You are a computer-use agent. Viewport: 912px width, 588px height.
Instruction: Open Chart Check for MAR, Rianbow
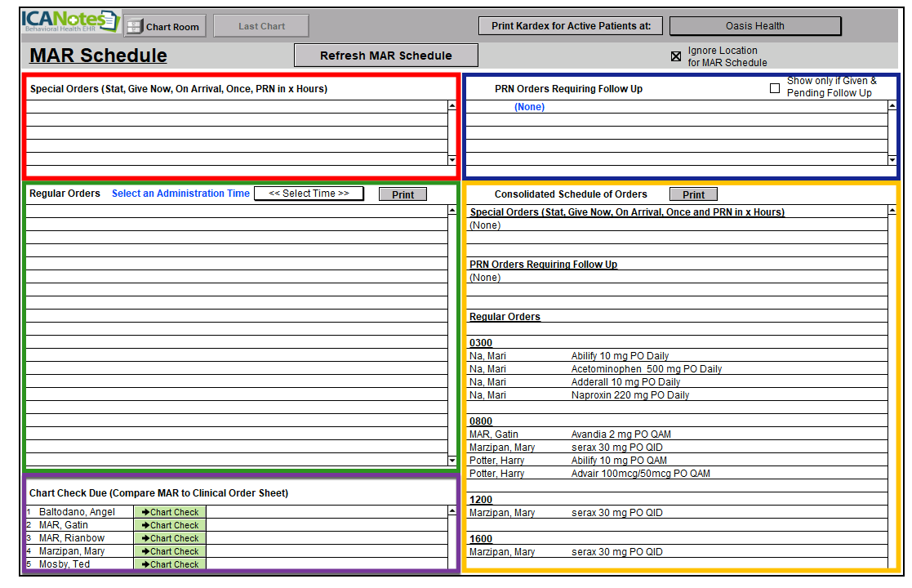coord(170,538)
